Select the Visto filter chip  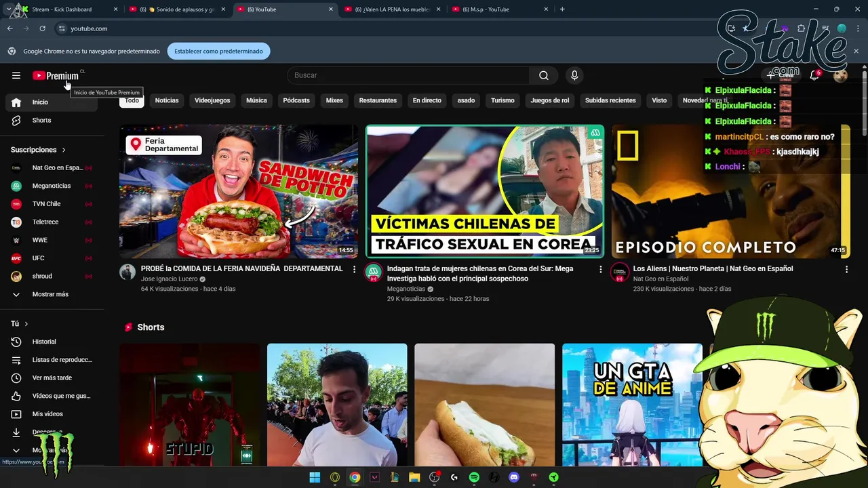[x=659, y=100]
